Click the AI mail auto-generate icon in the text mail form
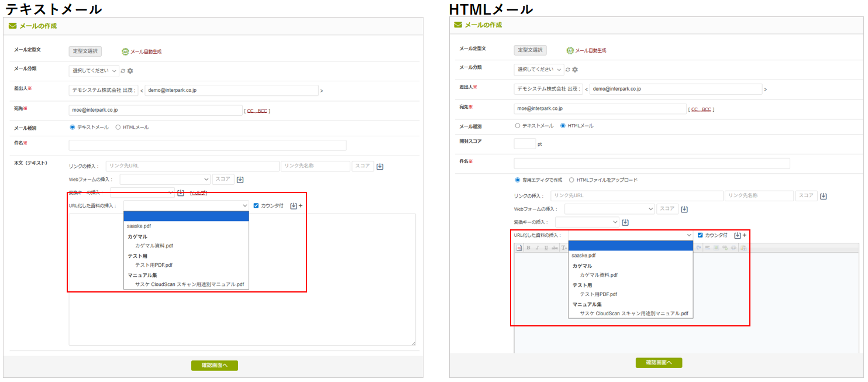Screen dimensions: 868x382 [125, 51]
